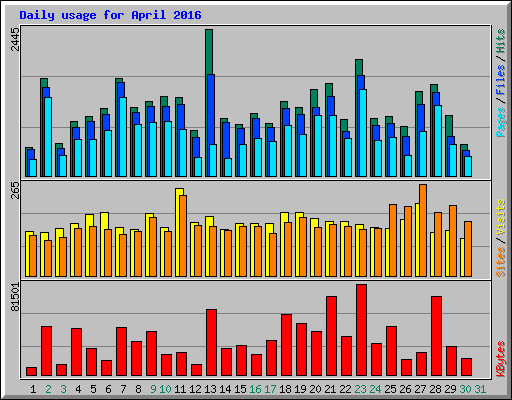Screen dimensions: 512x400
Task: Click day 2 on the x-axis
Action: (48, 389)
